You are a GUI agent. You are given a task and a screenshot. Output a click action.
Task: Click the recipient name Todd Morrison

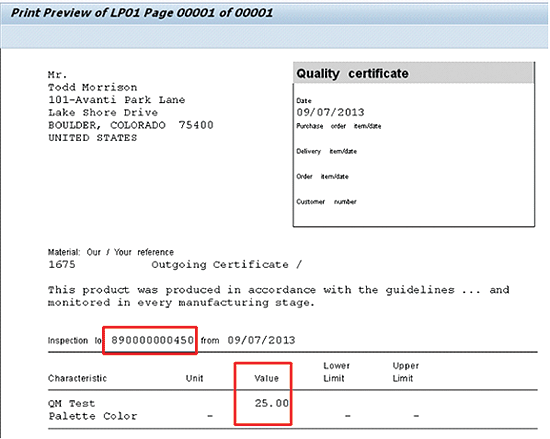point(93,87)
